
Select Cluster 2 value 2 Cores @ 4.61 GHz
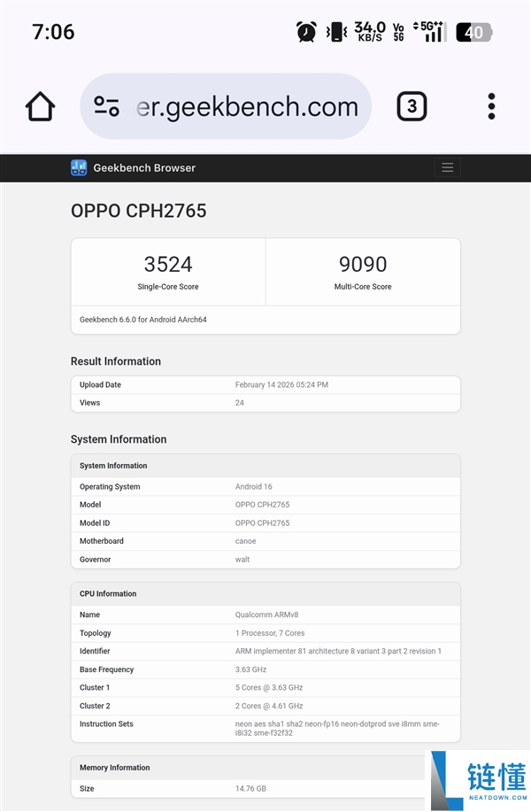269,706
